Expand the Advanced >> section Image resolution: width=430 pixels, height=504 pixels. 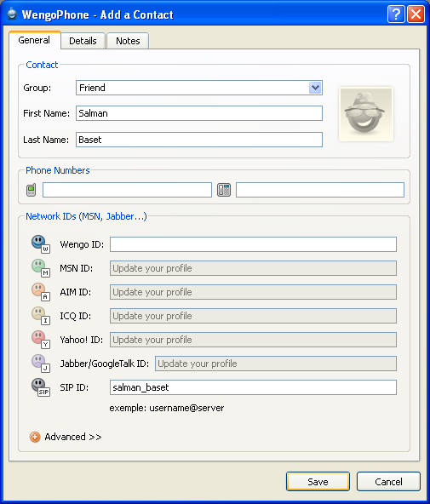73,437
